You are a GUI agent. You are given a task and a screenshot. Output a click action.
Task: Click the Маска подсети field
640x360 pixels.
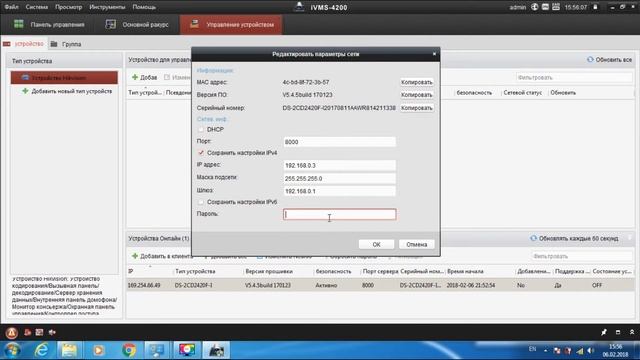coord(340,178)
